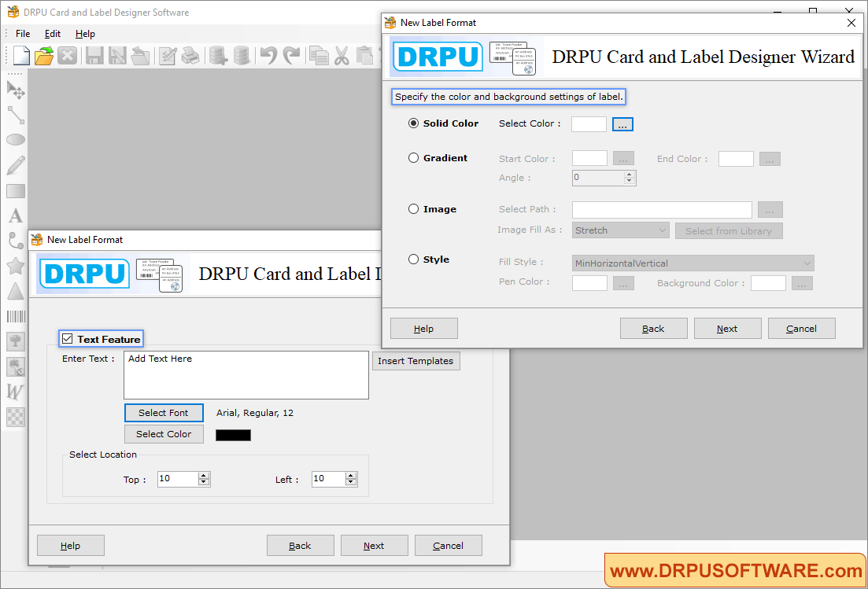Click the Solid Color white swatch
Viewport: 868px width, 589px height.
[589, 124]
